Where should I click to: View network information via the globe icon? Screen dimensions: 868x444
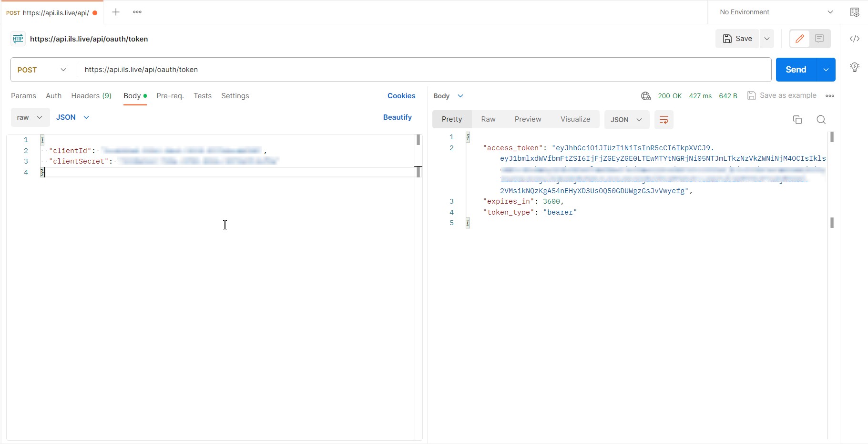[x=646, y=95]
